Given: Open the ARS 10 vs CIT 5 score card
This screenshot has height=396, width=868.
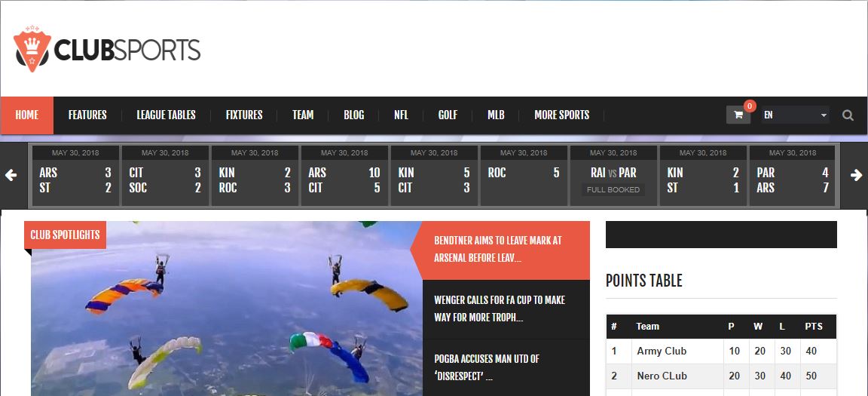Looking at the screenshot, I should 344,176.
